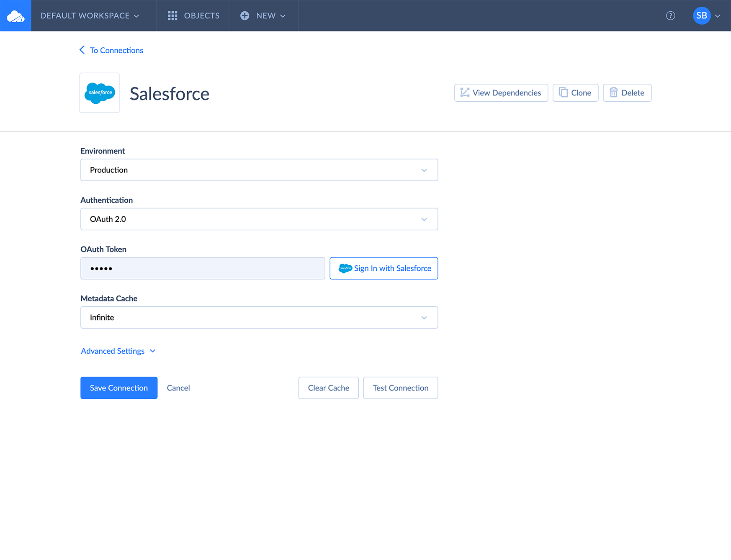Click the trash icon to delete connection
Viewport: 731px width, 560px height.
(613, 92)
